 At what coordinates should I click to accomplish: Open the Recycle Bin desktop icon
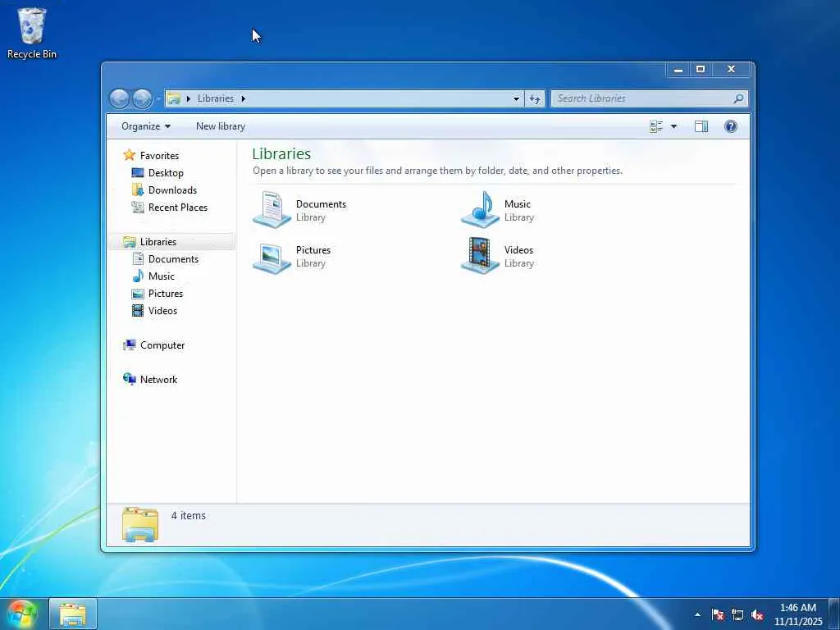click(32, 33)
